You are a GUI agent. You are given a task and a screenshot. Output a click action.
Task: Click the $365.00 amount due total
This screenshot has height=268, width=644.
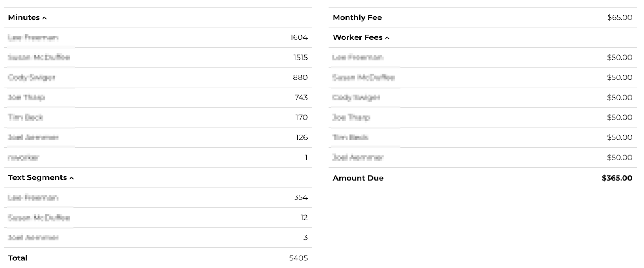617,178
